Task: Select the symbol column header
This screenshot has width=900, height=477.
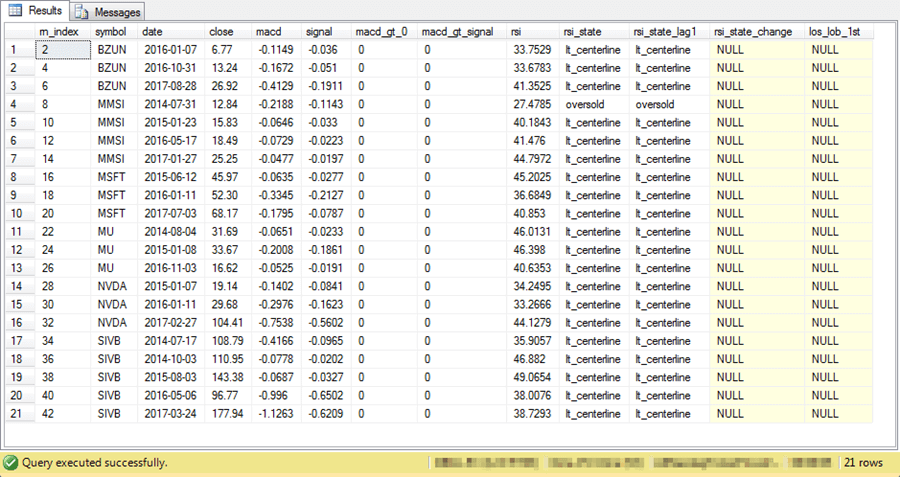Action: (x=114, y=32)
